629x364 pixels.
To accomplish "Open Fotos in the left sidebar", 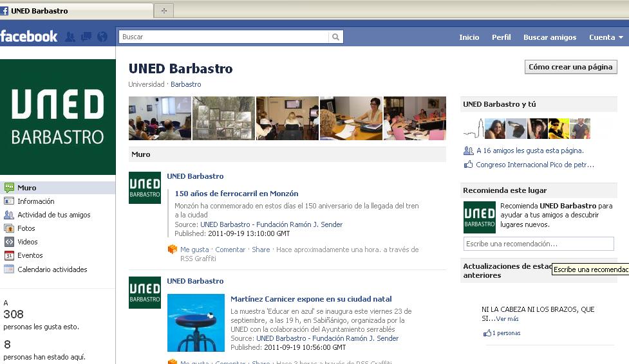I will [x=26, y=228].
